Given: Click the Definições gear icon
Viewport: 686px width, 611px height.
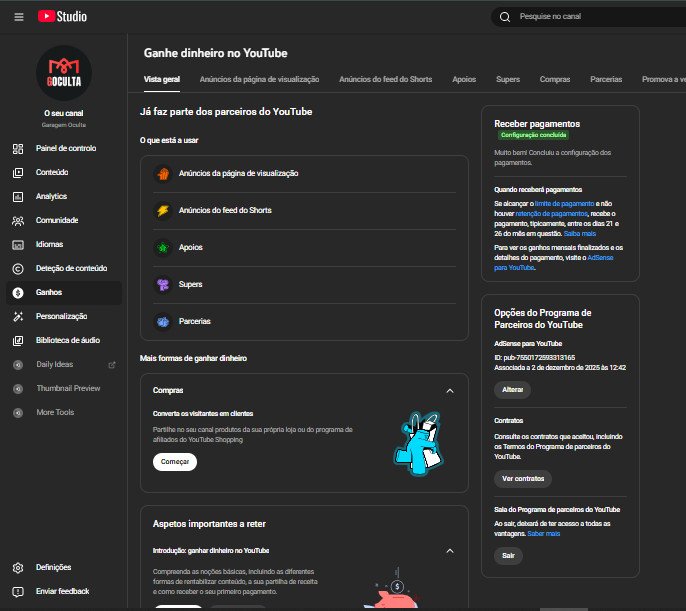Looking at the screenshot, I should click(x=18, y=568).
